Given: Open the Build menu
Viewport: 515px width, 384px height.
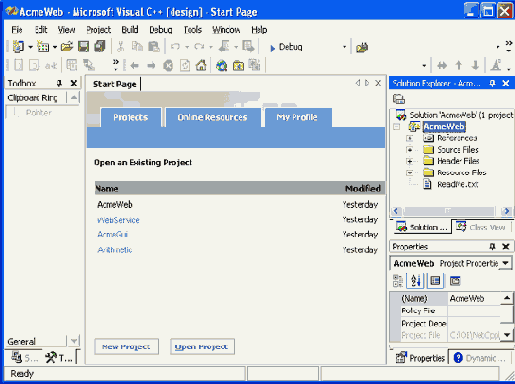Looking at the screenshot, I should (130, 30).
